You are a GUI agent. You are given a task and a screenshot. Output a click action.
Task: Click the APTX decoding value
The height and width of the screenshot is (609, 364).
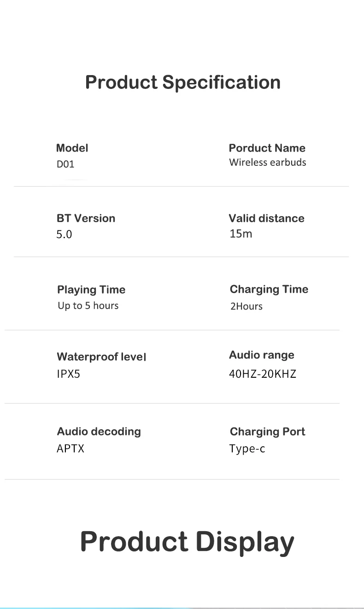tap(70, 449)
